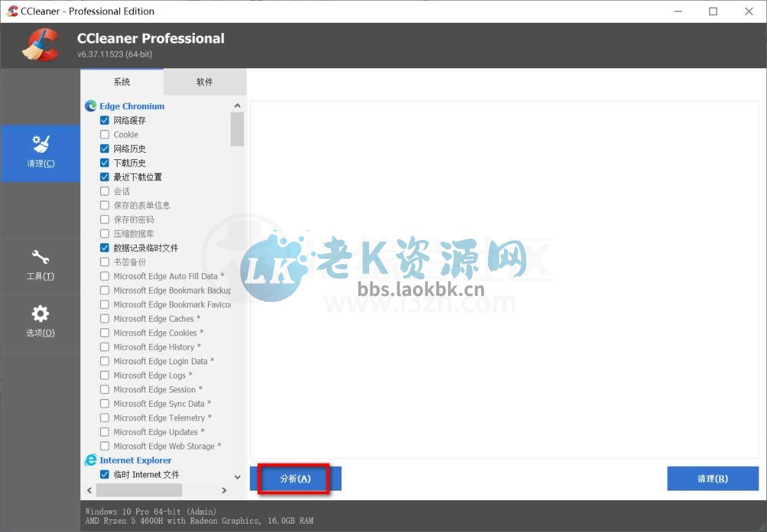Viewport: 767px width, 532px height.
Task: Uncheck the 网络历史 checkbox
Action: 104,149
